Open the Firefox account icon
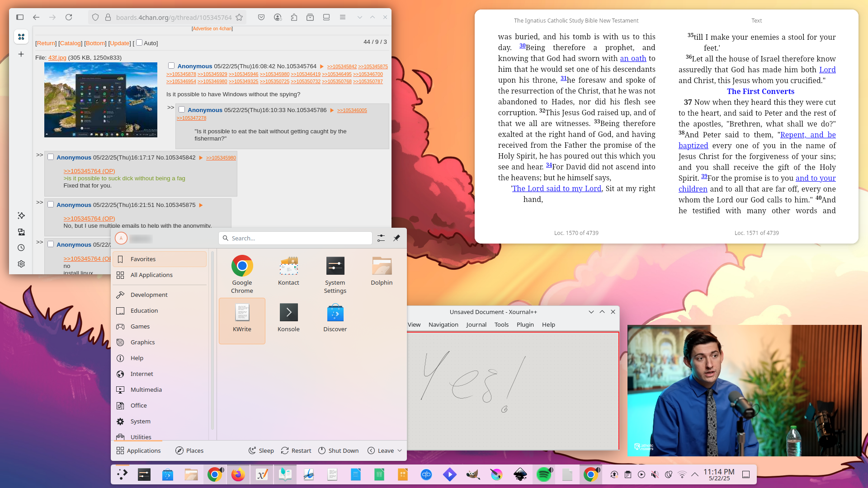 click(278, 17)
